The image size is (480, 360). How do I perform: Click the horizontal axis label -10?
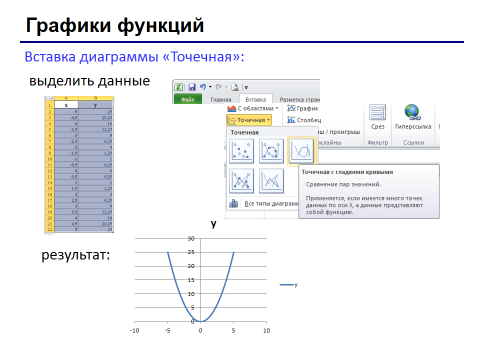[x=134, y=331]
